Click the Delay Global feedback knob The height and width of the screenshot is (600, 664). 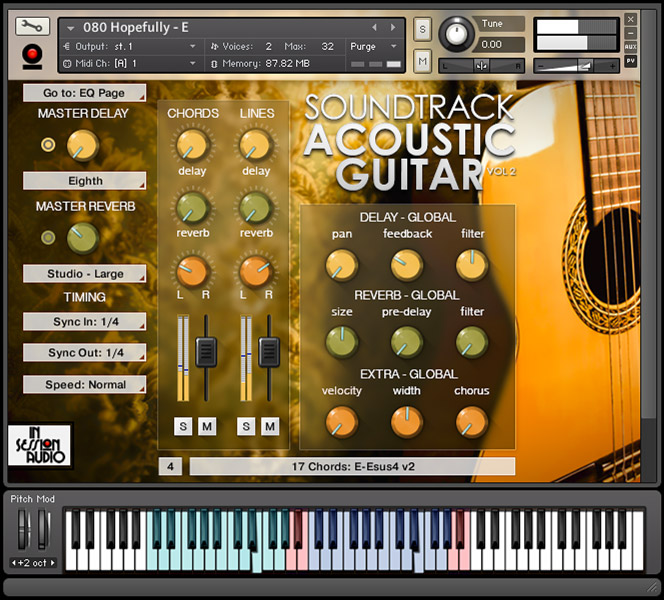click(407, 265)
